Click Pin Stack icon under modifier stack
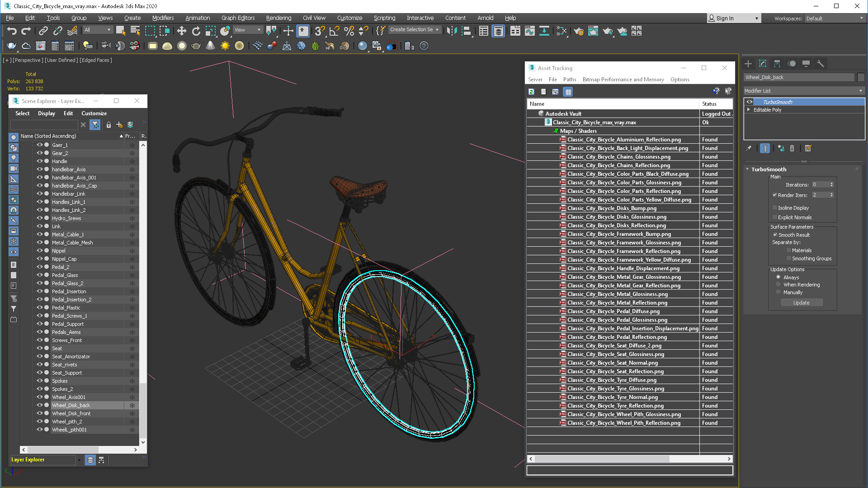This screenshot has width=868, height=488. [x=749, y=148]
